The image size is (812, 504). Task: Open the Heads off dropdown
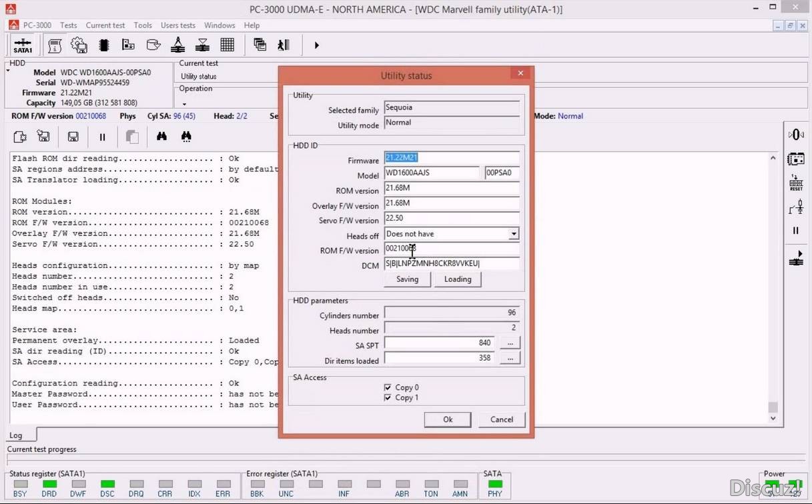click(x=514, y=234)
